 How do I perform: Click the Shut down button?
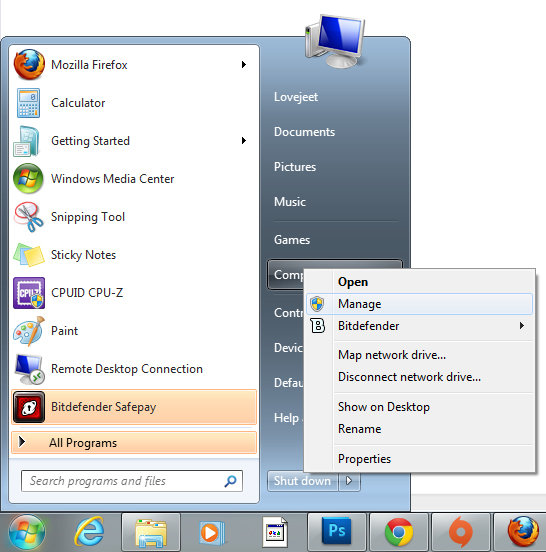tap(303, 481)
